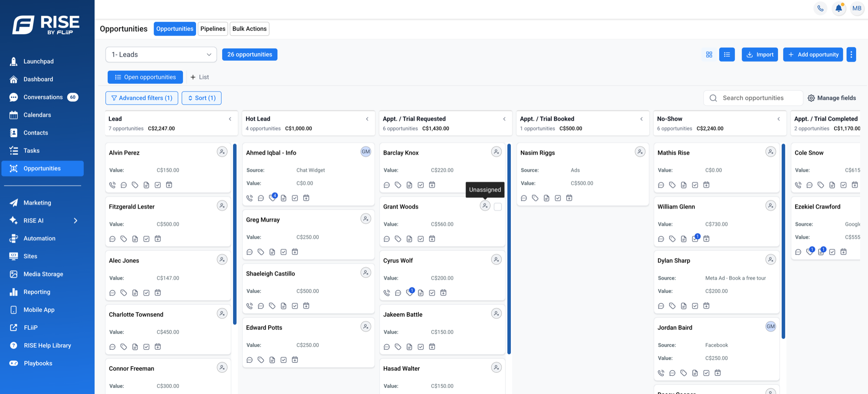
Task: Click Lead column vertical scrollbar
Action: pyautogui.click(x=235, y=234)
